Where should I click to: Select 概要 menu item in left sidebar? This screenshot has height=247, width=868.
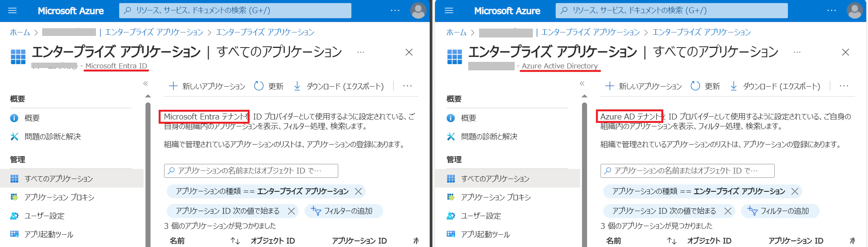(72, 118)
